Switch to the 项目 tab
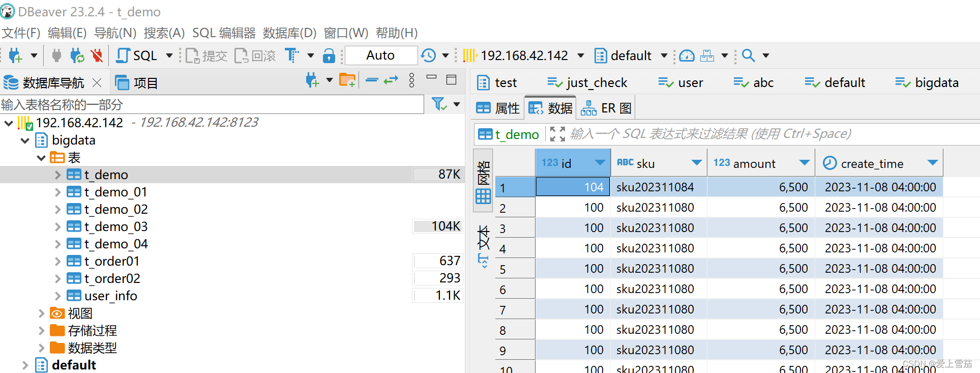 [137, 82]
